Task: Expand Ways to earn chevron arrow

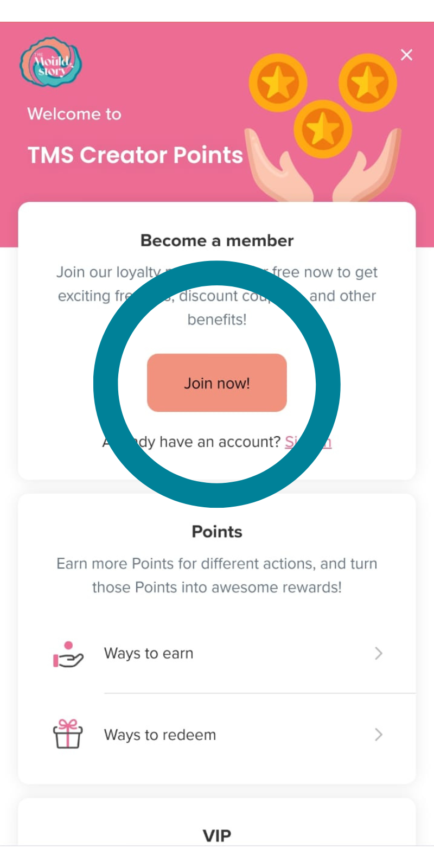Action: coord(379,653)
